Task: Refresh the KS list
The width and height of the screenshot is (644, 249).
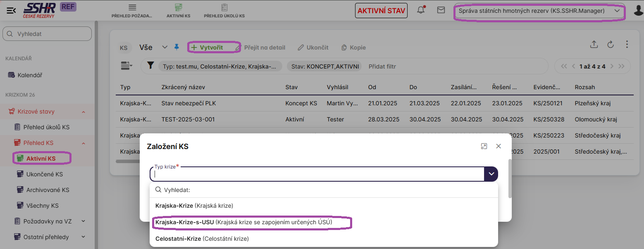Action: pyautogui.click(x=611, y=45)
